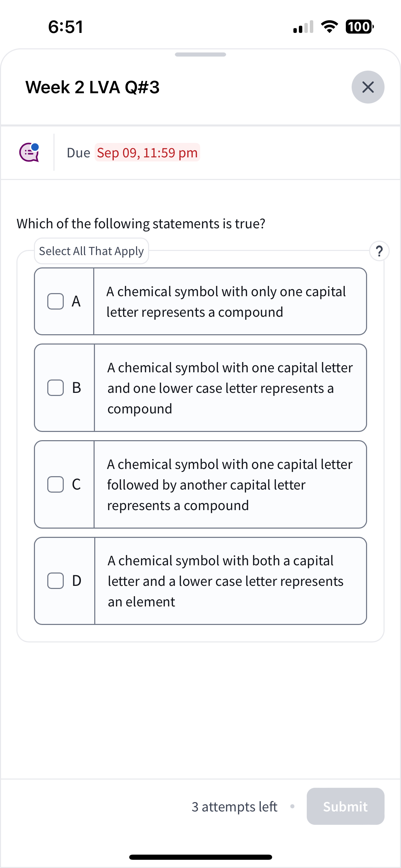Viewport: 401px width, 868px height.
Task: Tap the battery indicator icon
Action: [x=359, y=27]
